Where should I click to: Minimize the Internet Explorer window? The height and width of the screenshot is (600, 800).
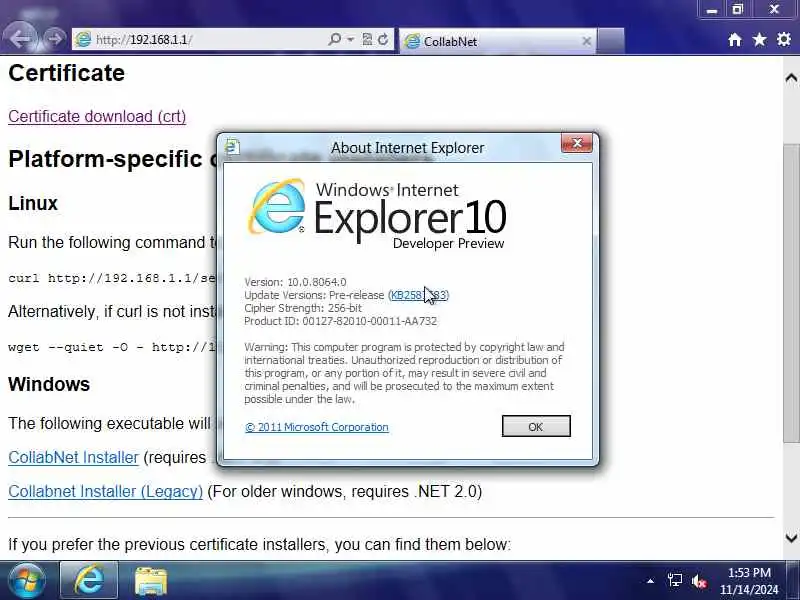pyautogui.click(x=712, y=10)
